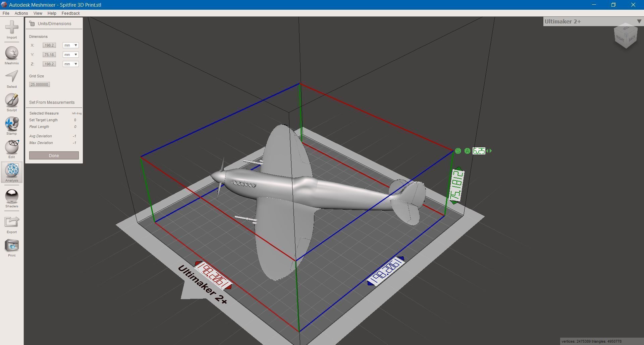Open the View menu
The image size is (644, 345).
tap(38, 13)
